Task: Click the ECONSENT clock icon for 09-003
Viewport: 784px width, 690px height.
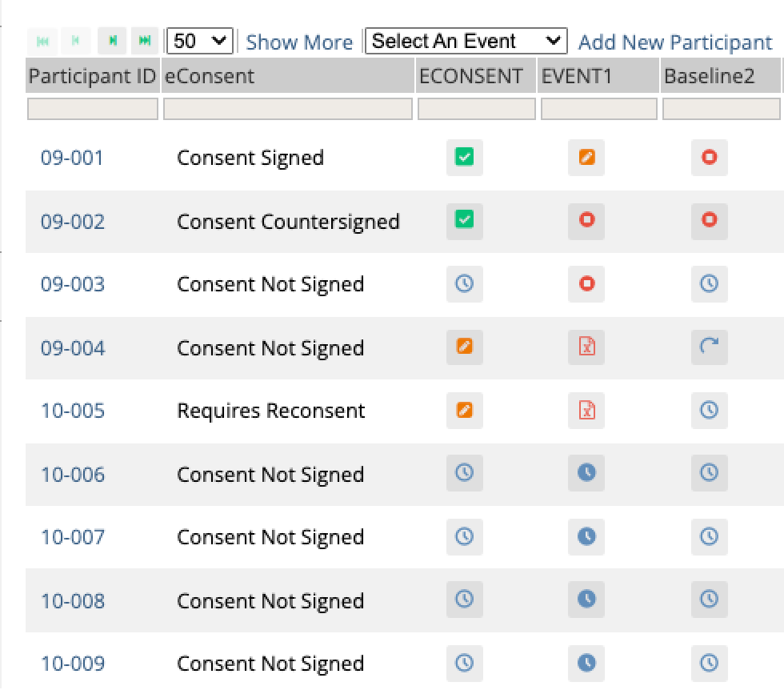Action: (x=464, y=284)
